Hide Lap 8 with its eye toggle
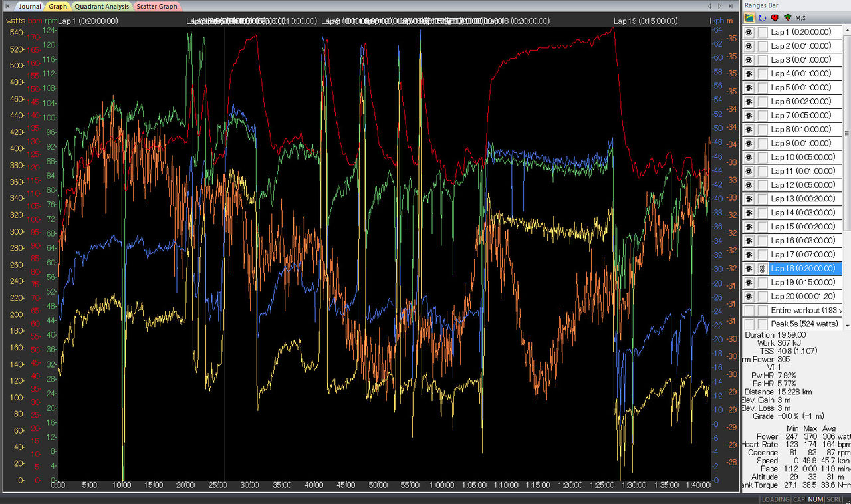 point(749,130)
